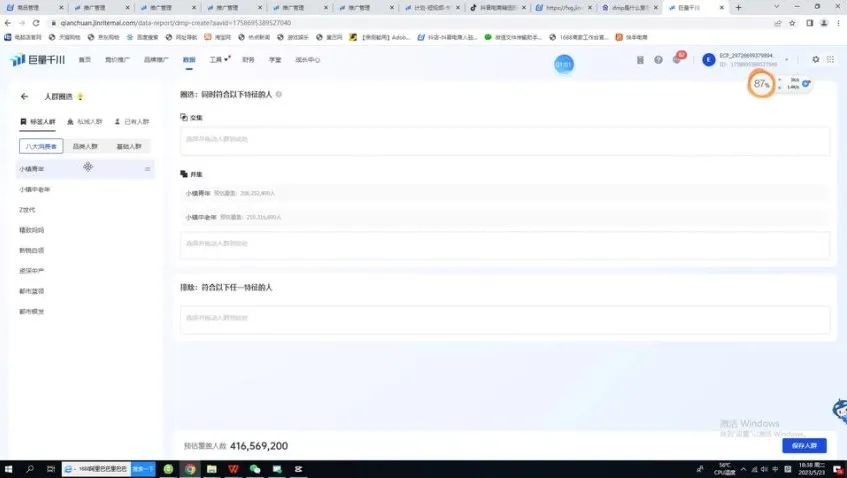Click the blue 保存人群 button
Screen dimensions: 847x478
click(x=803, y=445)
